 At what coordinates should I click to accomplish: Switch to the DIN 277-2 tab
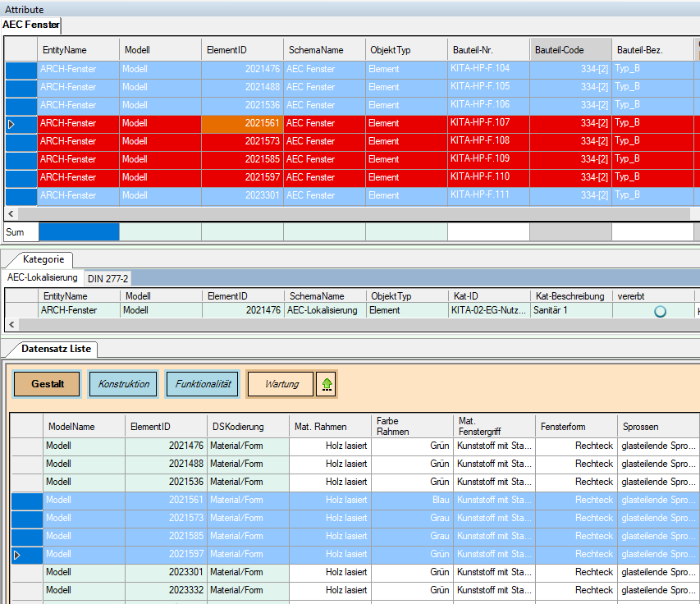[108, 278]
